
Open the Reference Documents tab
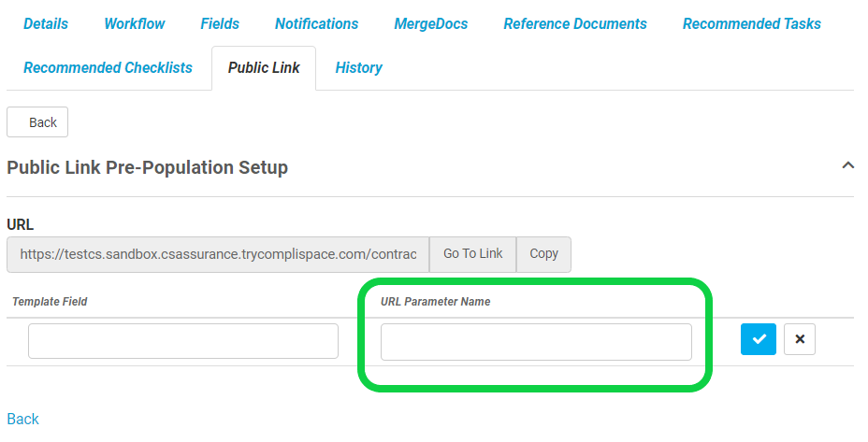(575, 23)
